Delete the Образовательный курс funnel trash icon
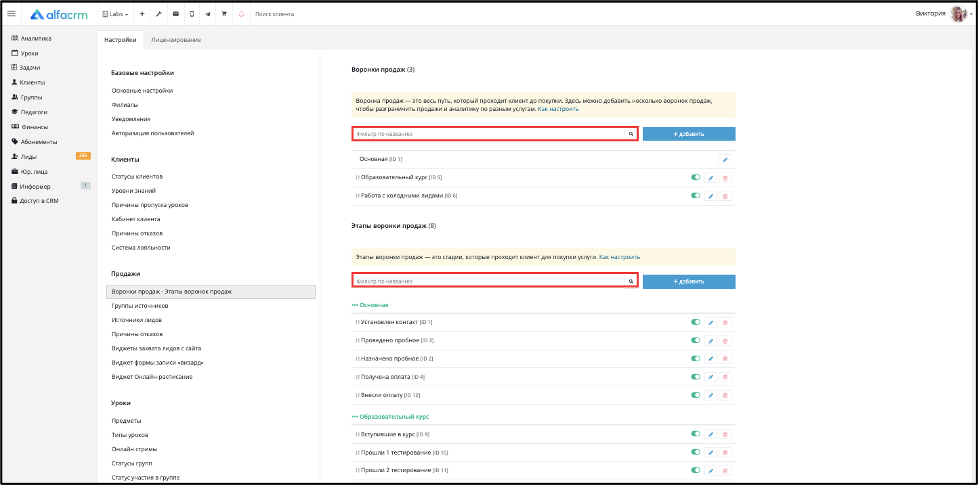Image resolution: width=979 pixels, height=485 pixels. pyautogui.click(x=725, y=178)
